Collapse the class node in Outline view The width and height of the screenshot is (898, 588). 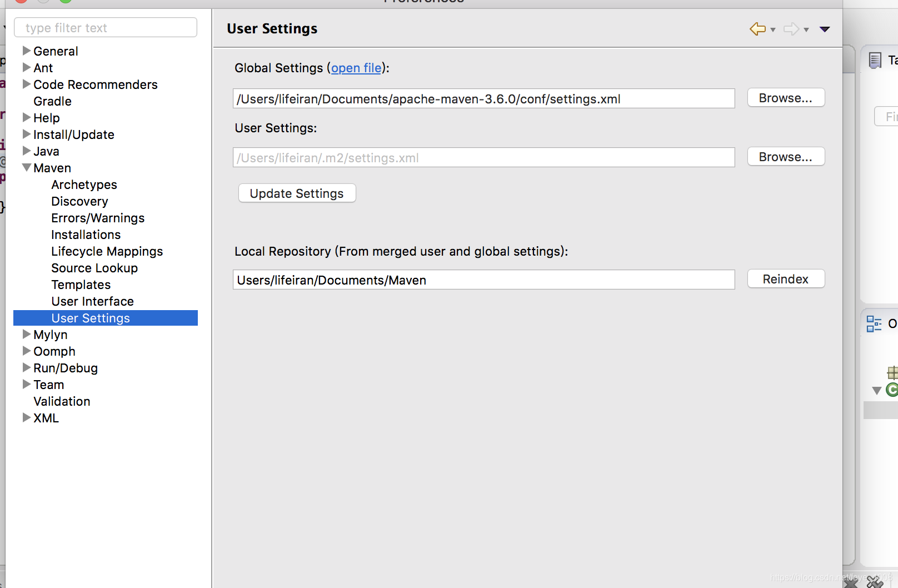coord(877,391)
